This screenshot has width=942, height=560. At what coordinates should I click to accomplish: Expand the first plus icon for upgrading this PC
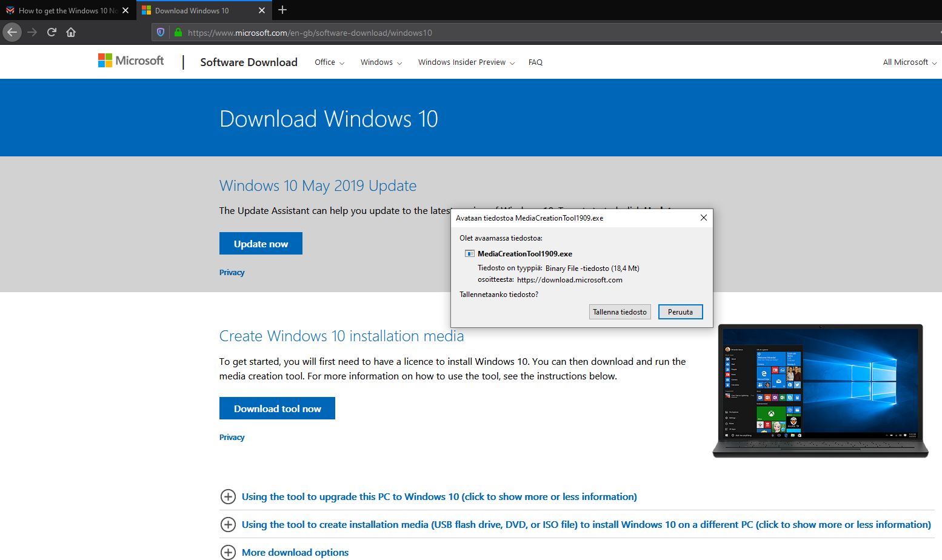tap(228, 497)
